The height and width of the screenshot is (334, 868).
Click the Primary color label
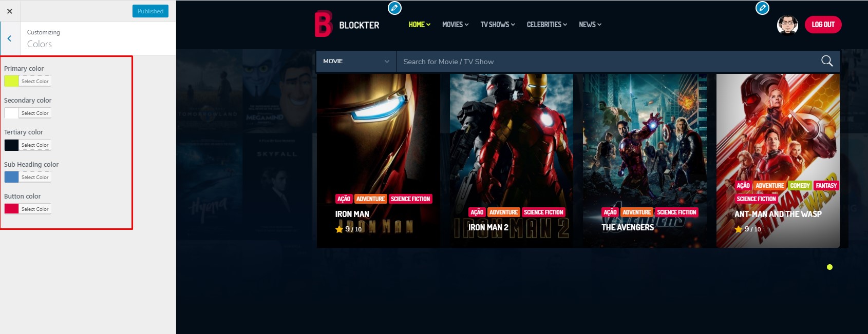[x=24, y=68]
